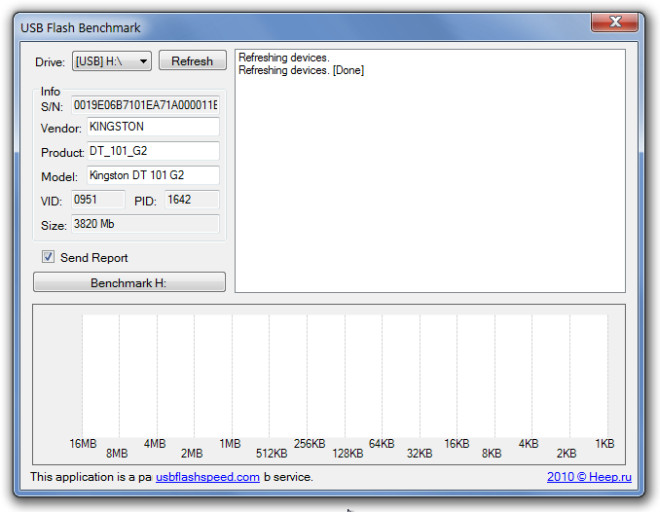This screenshot has width=660, height=512.
Task: Focus the Model field Kingston DT 101 G2
Action: pos(146,175)
